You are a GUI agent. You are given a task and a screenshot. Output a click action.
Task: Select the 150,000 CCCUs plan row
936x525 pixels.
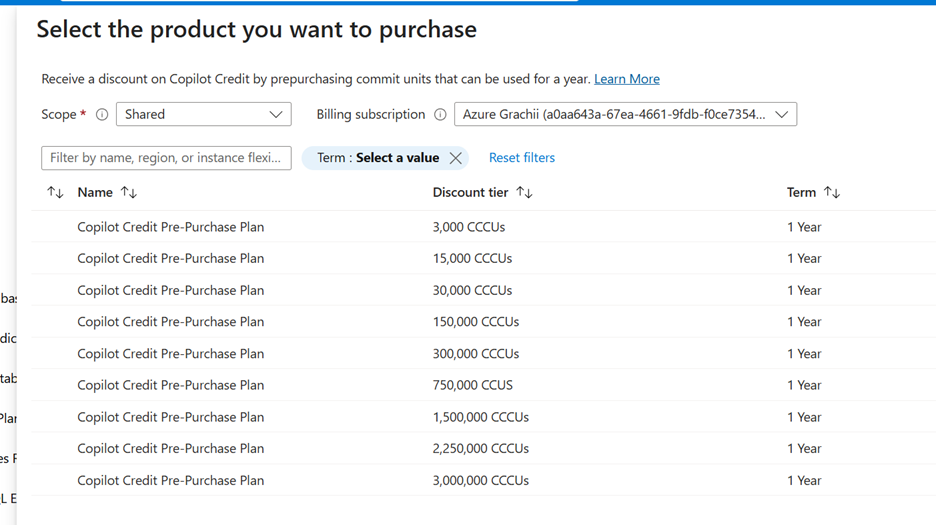coord(484,322)
